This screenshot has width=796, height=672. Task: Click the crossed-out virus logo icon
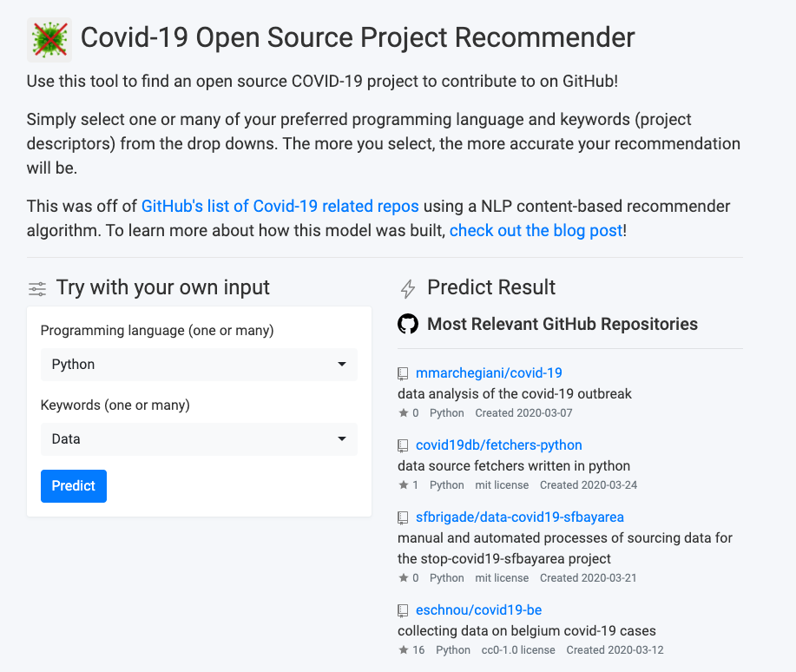coord(49,40)
